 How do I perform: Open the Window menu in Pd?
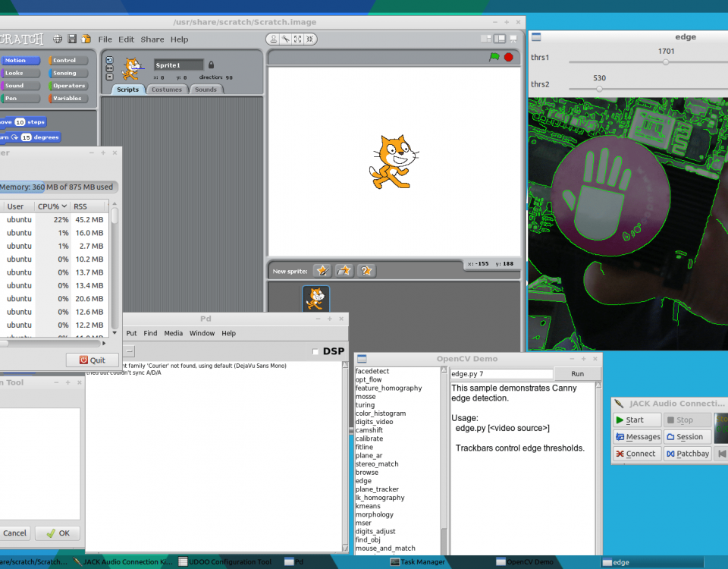click(x=202, y=333)
